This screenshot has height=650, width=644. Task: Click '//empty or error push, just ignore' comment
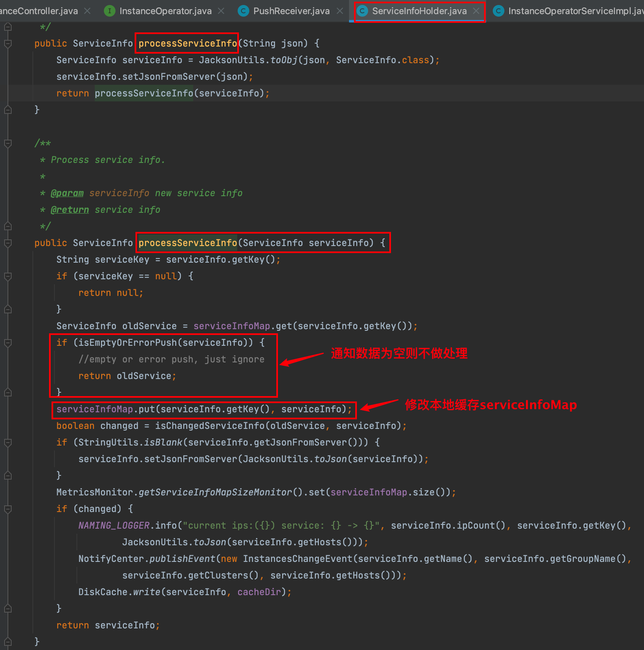(172, 359)
